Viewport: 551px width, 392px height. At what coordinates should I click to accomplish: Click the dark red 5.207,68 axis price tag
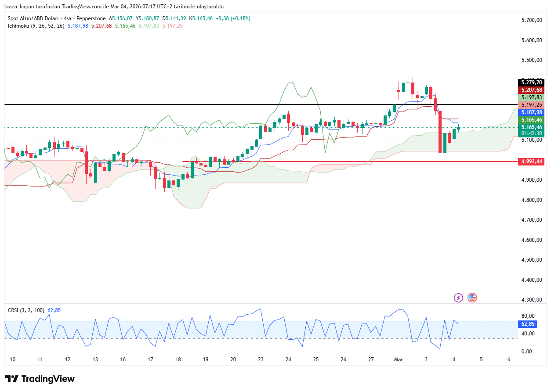click(x=531, y=90)
